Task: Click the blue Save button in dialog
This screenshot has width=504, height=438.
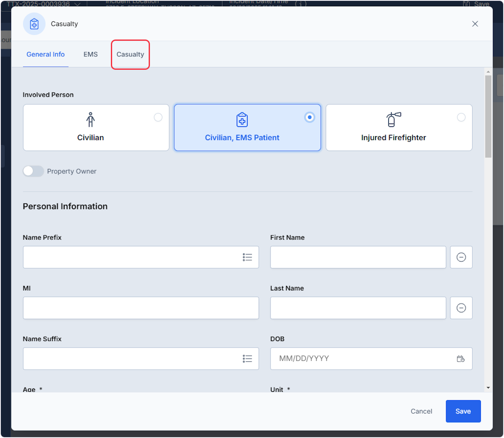Action: [x=463, y=411]
